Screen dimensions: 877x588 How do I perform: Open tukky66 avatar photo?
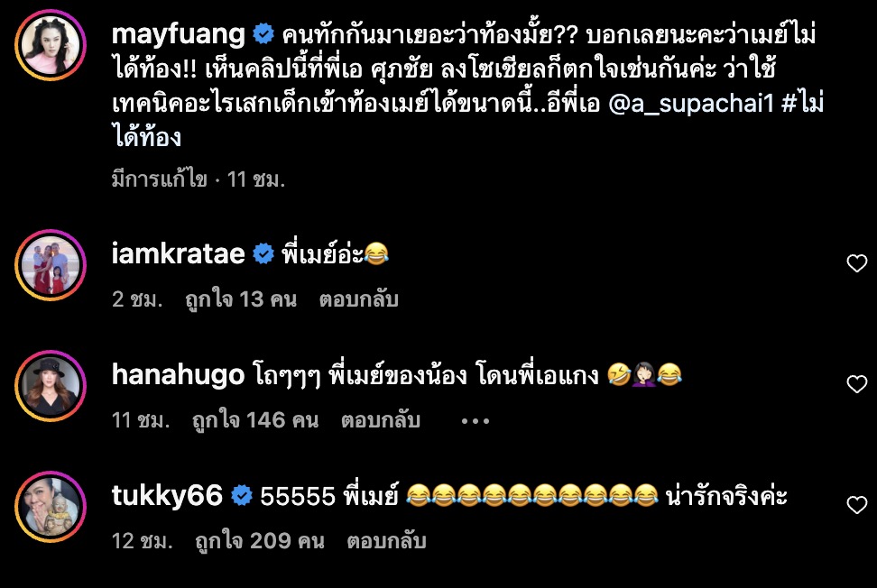(x=51, y=507)
